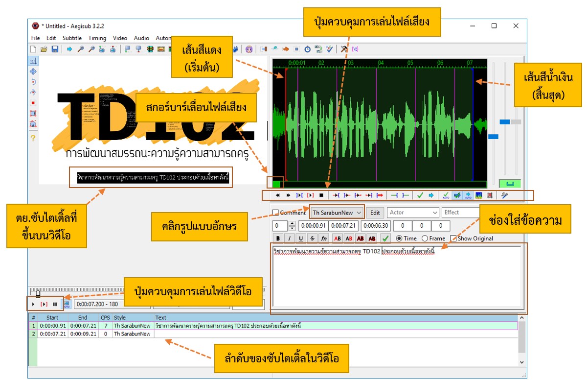Check the Comment checkbox
This screenshot has height=380, width=588.
tap(275, 213)
